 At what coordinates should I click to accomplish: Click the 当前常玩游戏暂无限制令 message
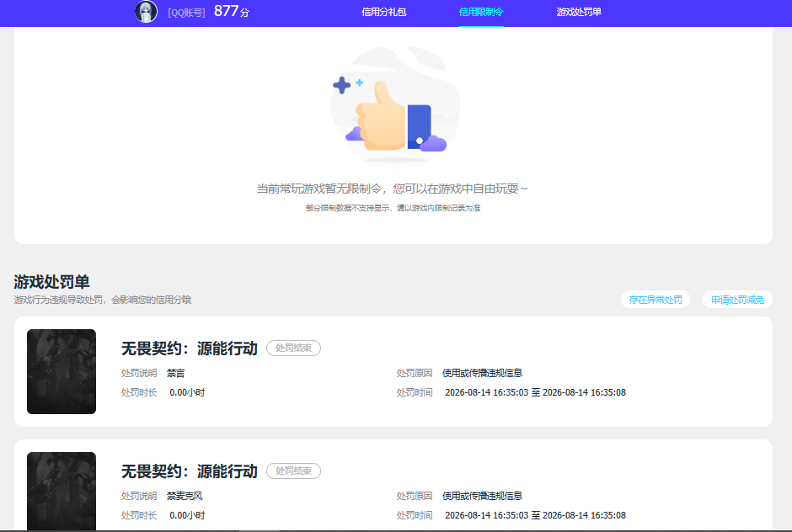coord(392,189)
